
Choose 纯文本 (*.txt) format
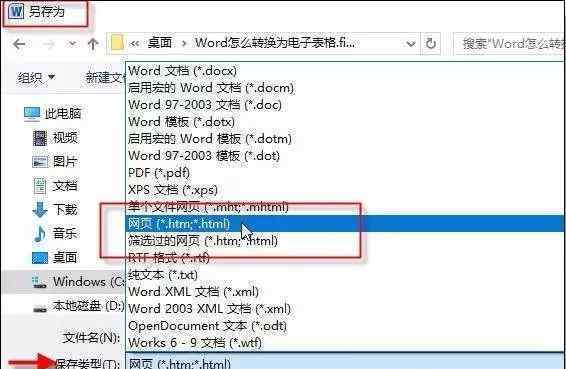[x=345, y=275]
